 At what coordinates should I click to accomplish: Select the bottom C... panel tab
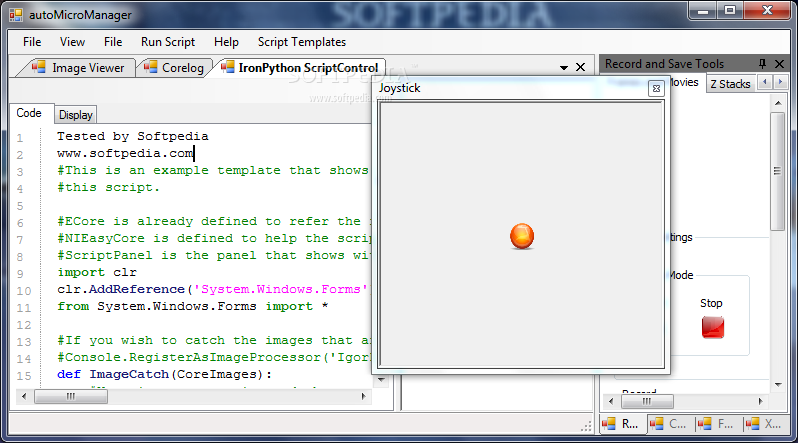pos(671,424)
